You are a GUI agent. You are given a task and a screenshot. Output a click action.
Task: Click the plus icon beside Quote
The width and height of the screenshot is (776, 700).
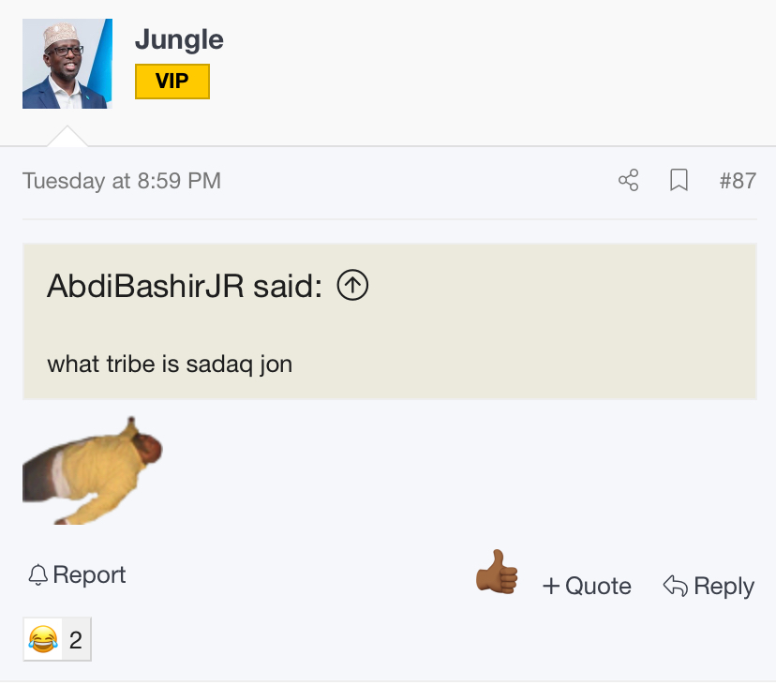point(551,586)
